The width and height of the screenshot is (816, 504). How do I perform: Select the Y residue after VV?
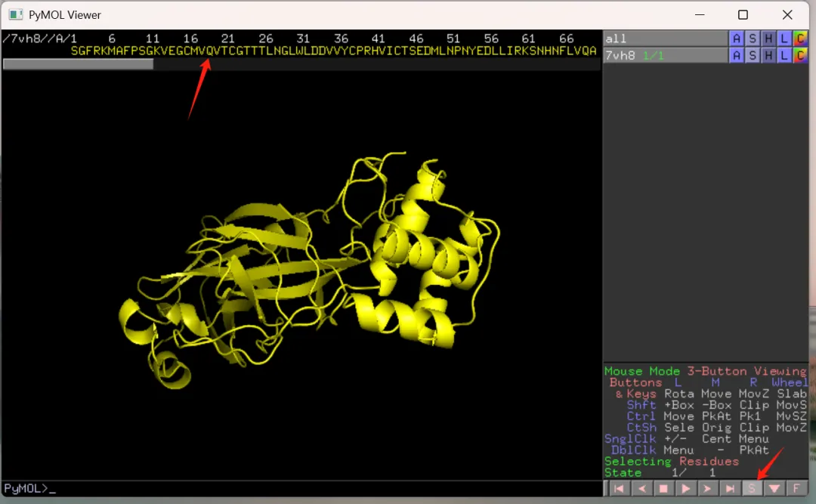click(x=345, y=51)
